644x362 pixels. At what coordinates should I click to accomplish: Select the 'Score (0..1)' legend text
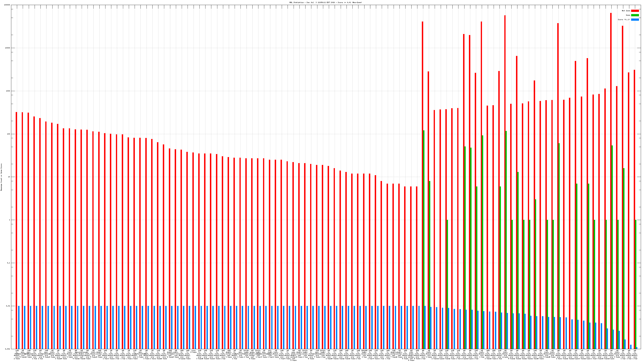pyautogui.click(x=624, y=20)
